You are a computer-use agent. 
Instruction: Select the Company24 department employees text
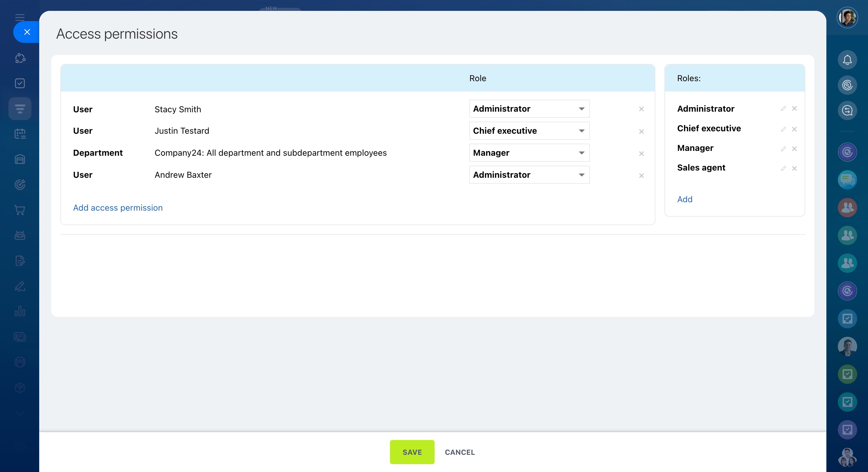pos(271,153)
